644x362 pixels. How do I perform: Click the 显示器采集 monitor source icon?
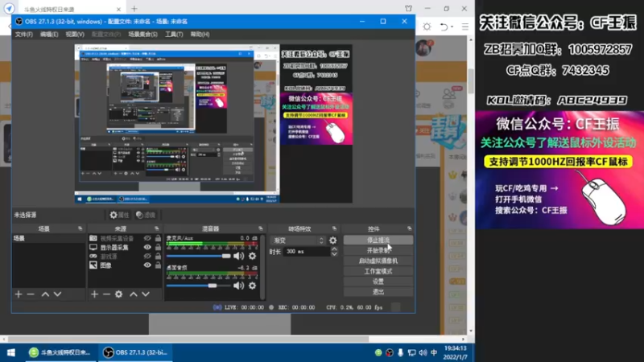point(93,247)
